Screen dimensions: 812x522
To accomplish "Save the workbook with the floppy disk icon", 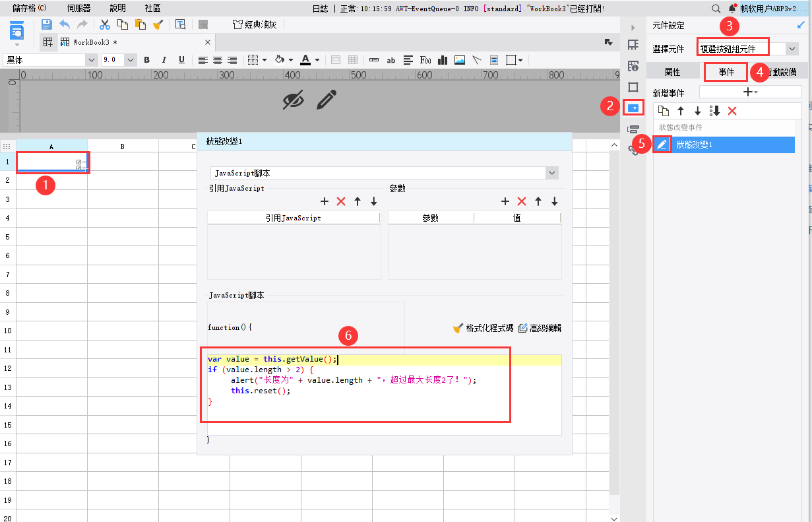I will click(46, 24).
